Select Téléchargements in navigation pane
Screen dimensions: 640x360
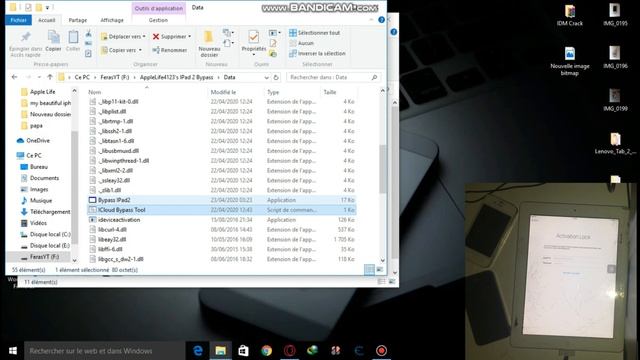click(x=45, y=212)
